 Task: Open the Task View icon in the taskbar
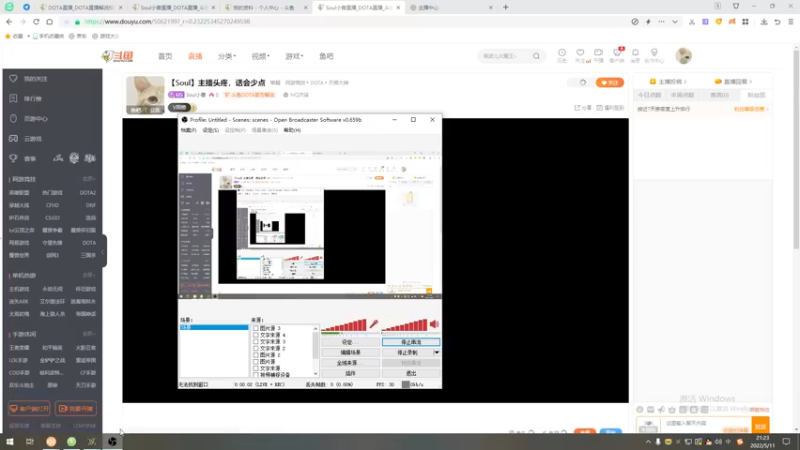tap(30, 441)
